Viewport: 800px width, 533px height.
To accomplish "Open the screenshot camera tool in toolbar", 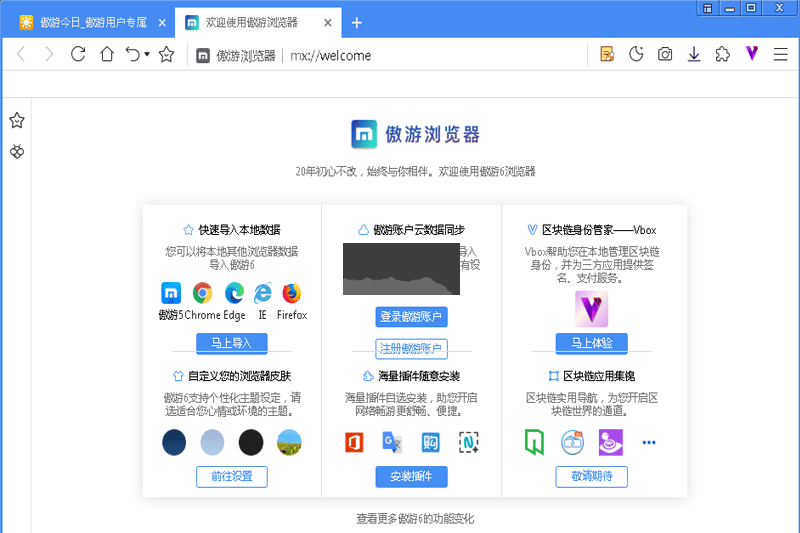I will 664,55.
